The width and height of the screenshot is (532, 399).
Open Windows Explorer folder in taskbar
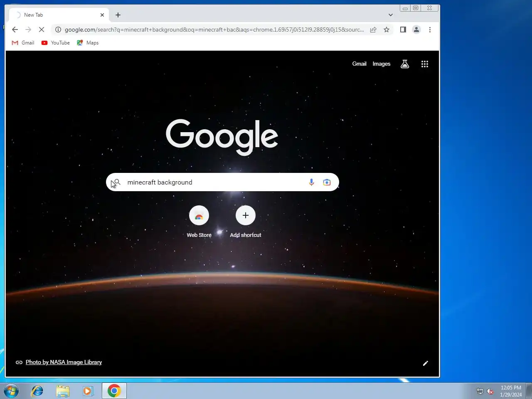63,391
